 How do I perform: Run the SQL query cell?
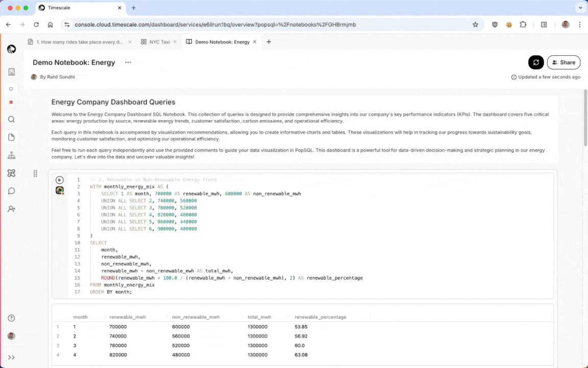click(60, 180)
